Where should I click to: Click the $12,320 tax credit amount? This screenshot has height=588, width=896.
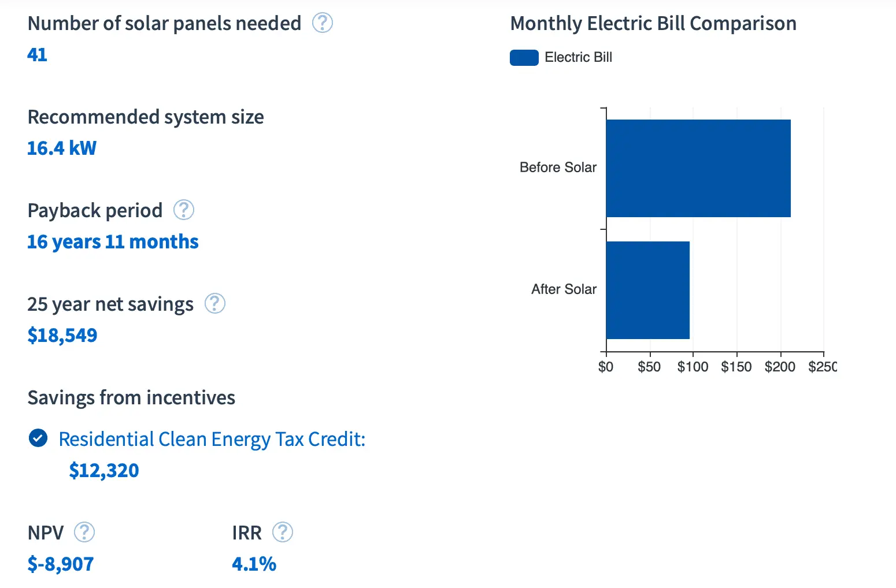(x=104, y=470)
